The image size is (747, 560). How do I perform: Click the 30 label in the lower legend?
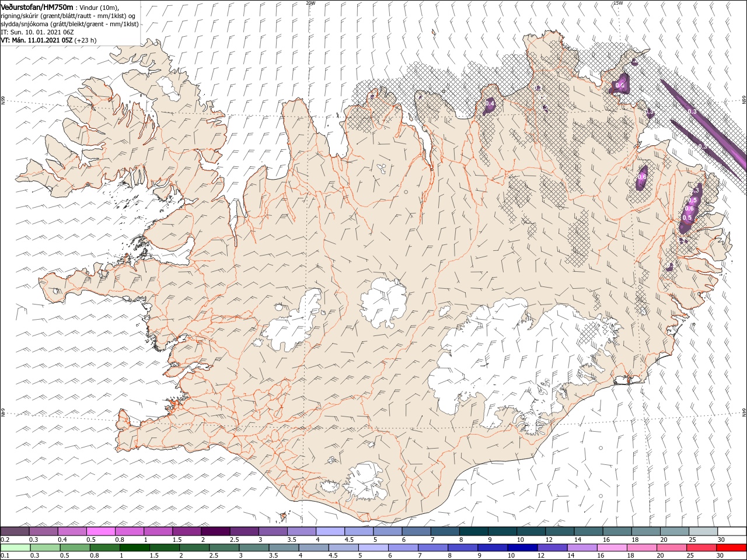point(720,555)
